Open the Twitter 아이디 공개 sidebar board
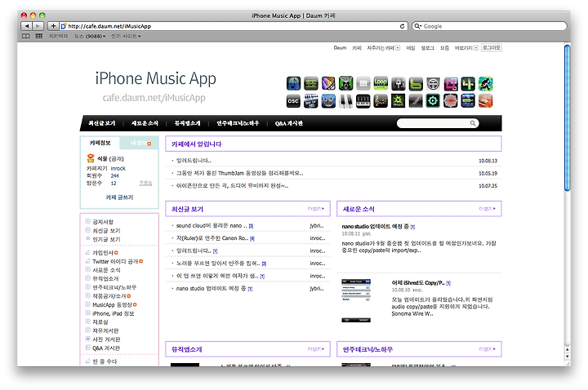 [x=115, y=262]
